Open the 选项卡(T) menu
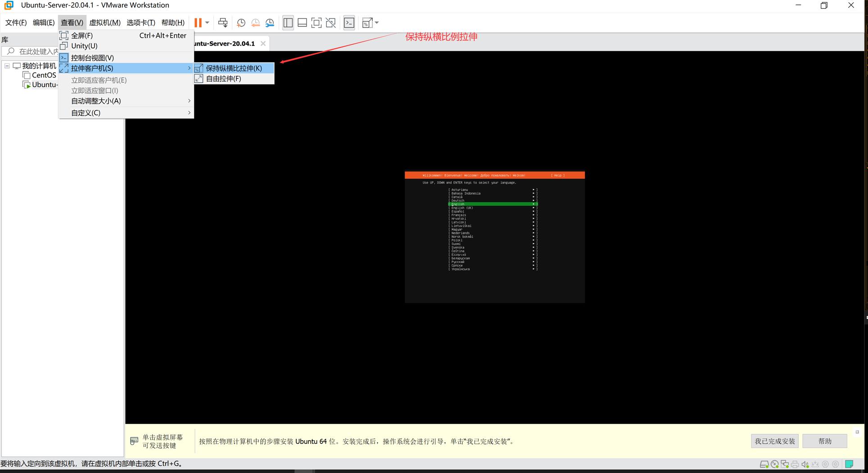Image resolution: width=868 pixels, height=473 pixels. (x=141, y=23)
